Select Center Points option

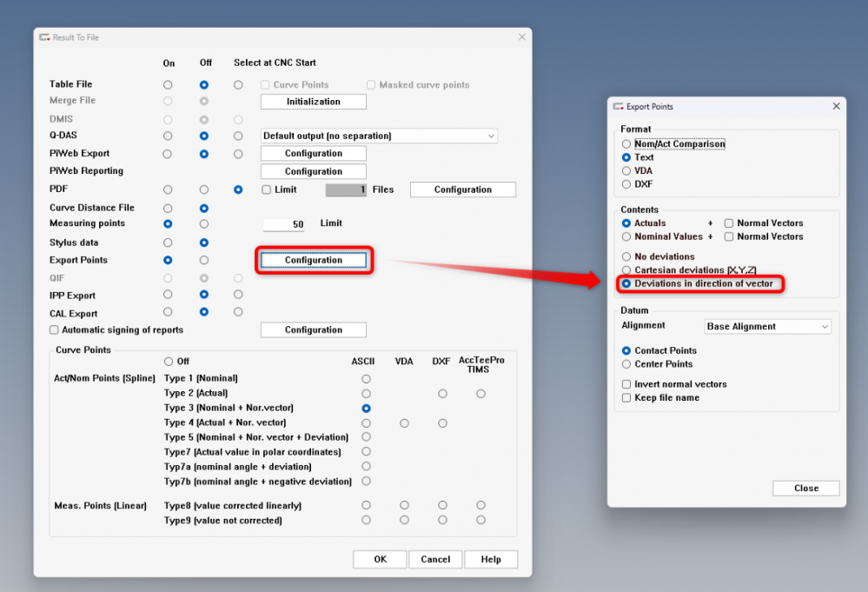point(626,364)
